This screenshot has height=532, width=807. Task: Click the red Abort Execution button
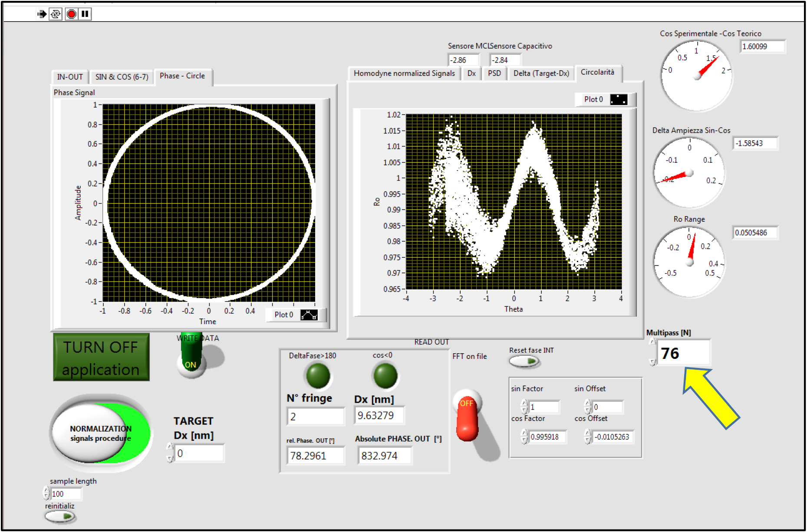pyautogui.click(x=72, y=14)
